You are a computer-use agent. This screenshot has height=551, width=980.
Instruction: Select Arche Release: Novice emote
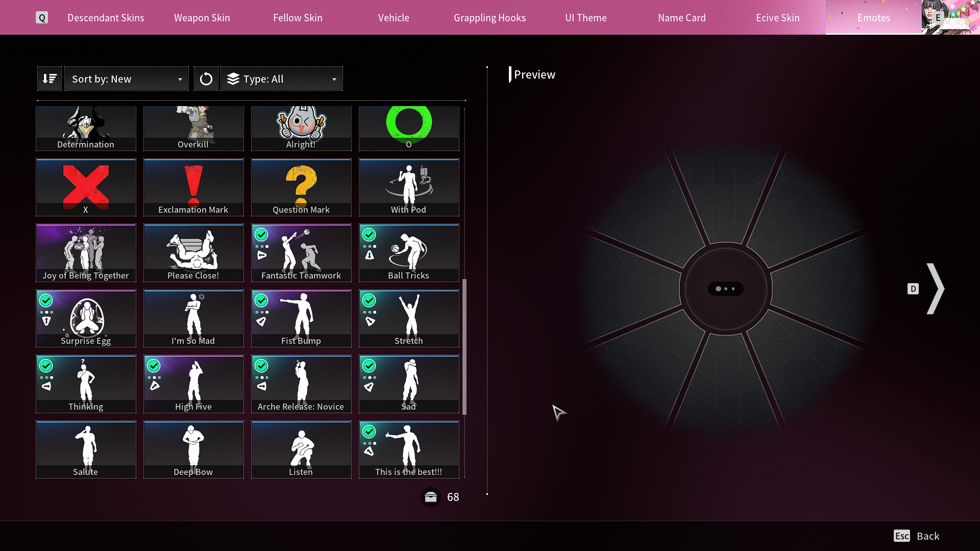tap(301, 384)
